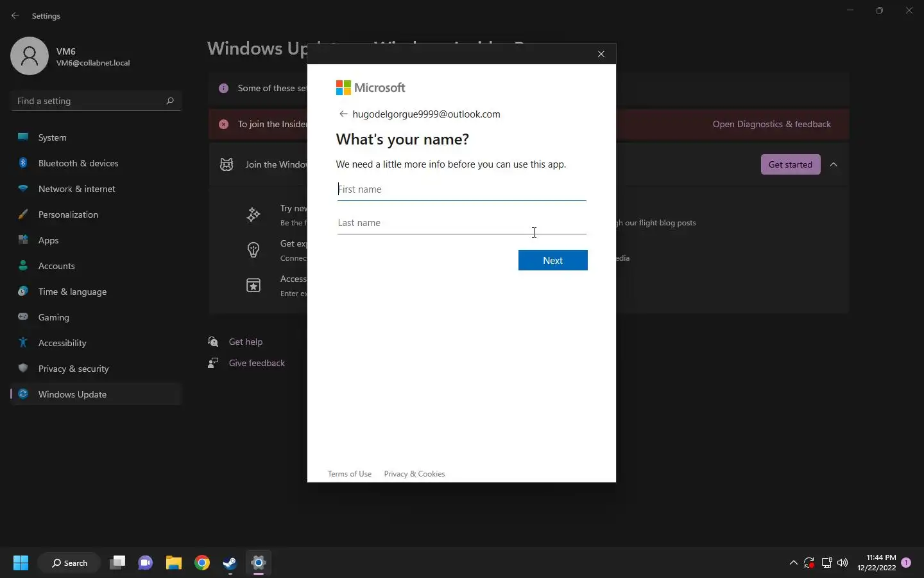Click the Next button in Microsoft dialog

coord(552,260)
